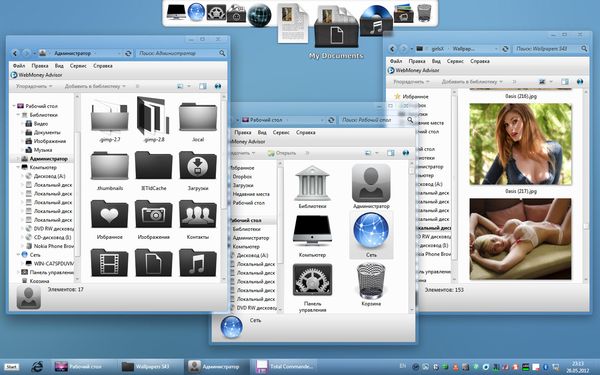
Task: Select Документы in the navigation tree
Action: click(x=43, y=132)
